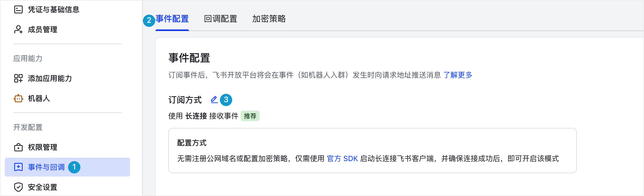Click the 了解更多 link
The width and height of the screenshot is (644, 196).
(x=458, y=75)
